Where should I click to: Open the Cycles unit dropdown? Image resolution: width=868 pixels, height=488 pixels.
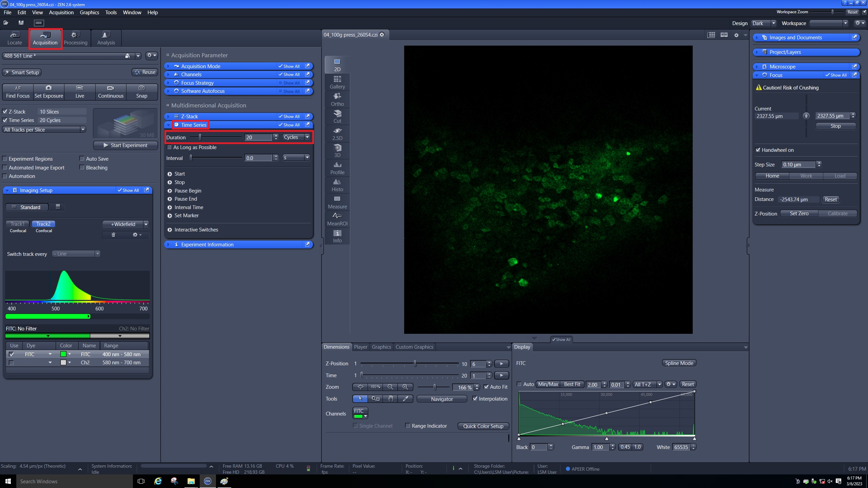297,137
